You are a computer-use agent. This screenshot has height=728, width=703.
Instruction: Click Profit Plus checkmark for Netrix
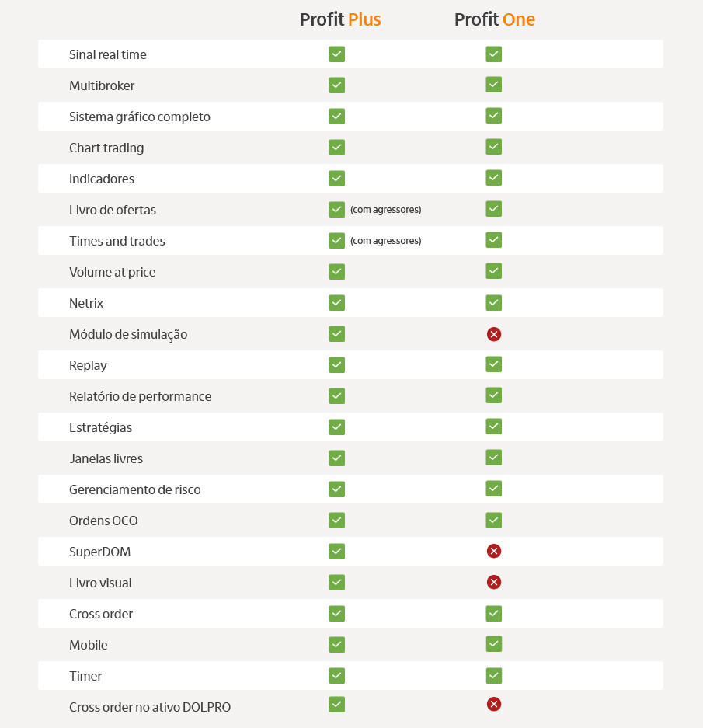[336, 302]
